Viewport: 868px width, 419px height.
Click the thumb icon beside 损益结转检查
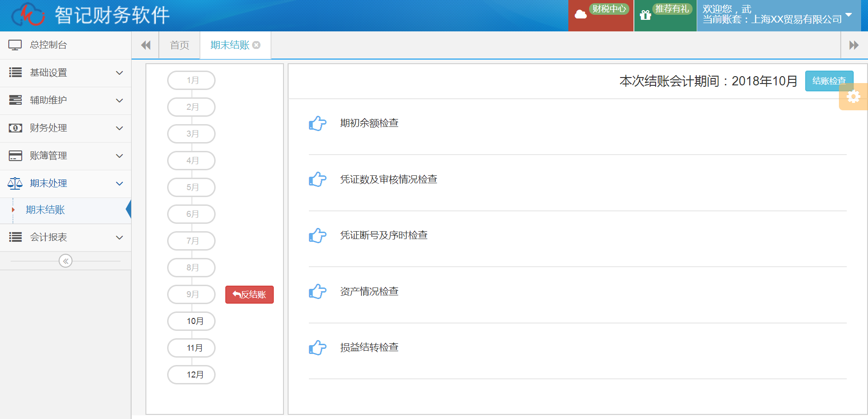pos(317,347)
